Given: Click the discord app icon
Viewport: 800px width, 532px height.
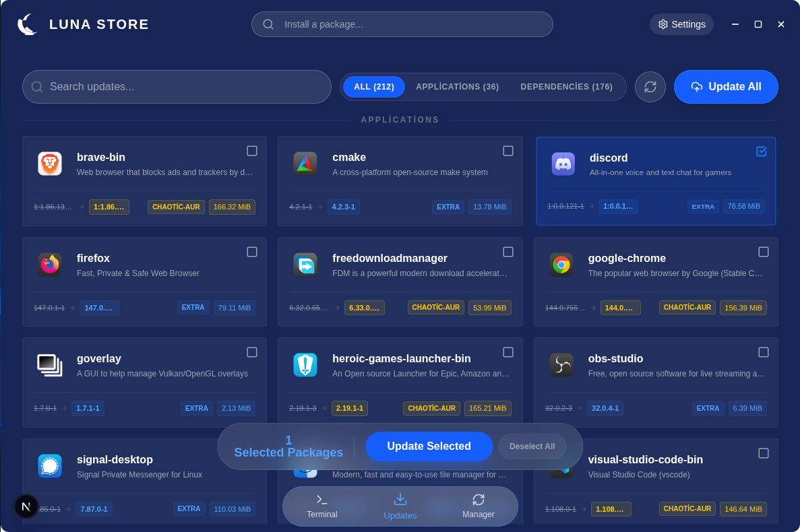Looking at the screenshot, I should [x=563, y=164].
